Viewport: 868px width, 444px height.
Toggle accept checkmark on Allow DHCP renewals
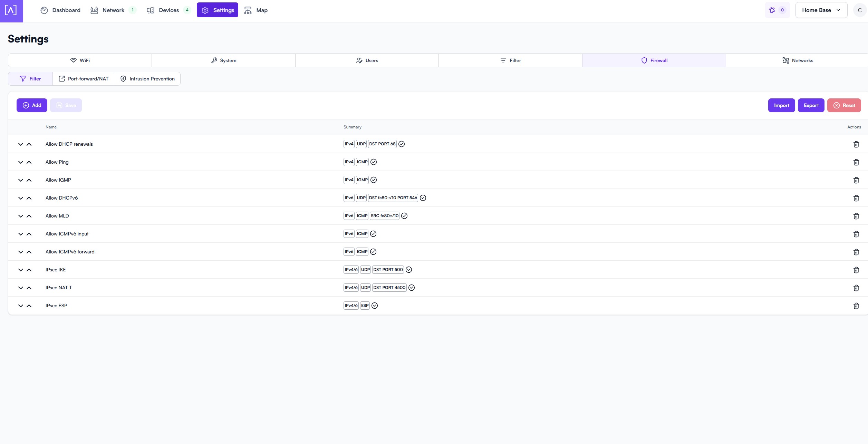(x=402, y=144)
